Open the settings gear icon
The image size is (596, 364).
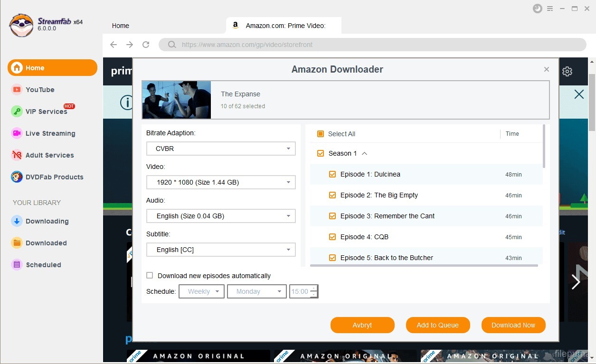pyautogui.click(x=567, y=71)
